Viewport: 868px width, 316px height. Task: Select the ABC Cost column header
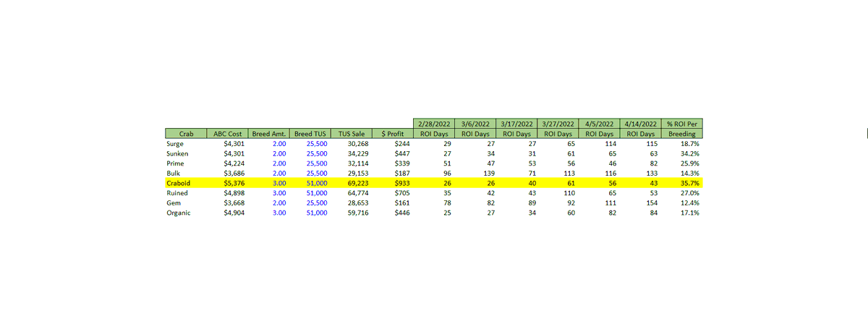[227, 134]
